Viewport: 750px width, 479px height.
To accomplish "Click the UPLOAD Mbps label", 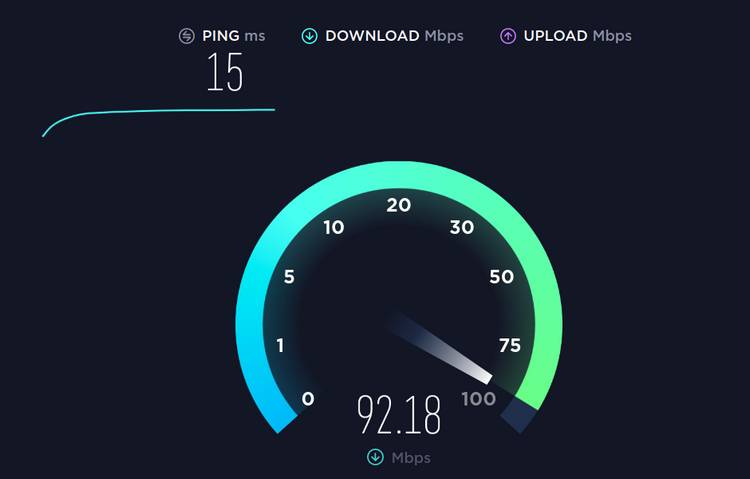I will [577, 36].
